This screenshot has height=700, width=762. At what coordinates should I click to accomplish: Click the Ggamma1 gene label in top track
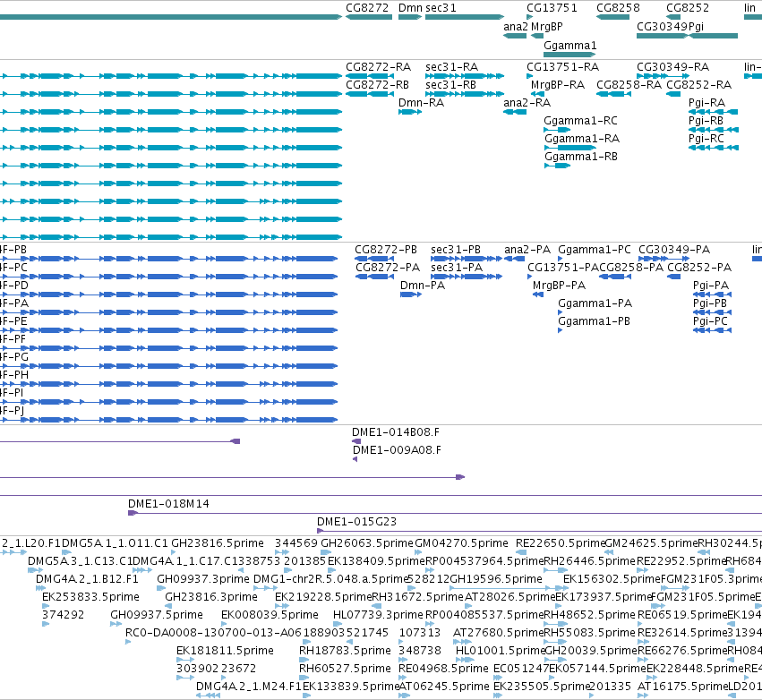click(x=569, y=45)
